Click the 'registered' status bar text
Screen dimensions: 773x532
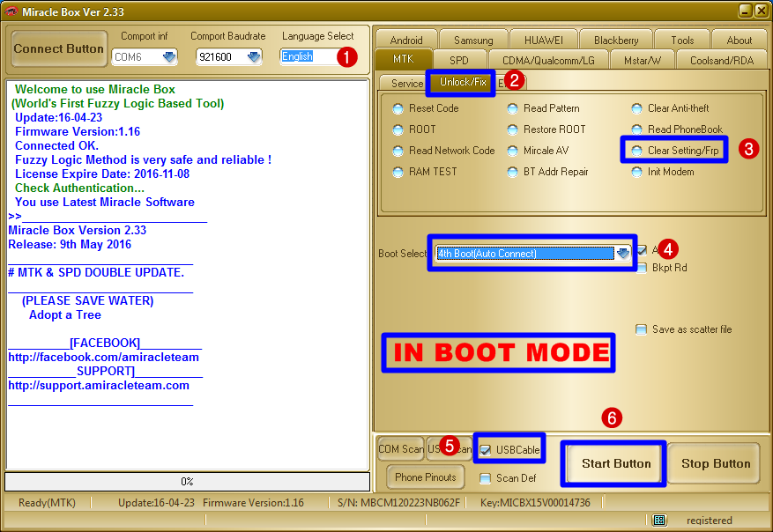coord(709,521)
